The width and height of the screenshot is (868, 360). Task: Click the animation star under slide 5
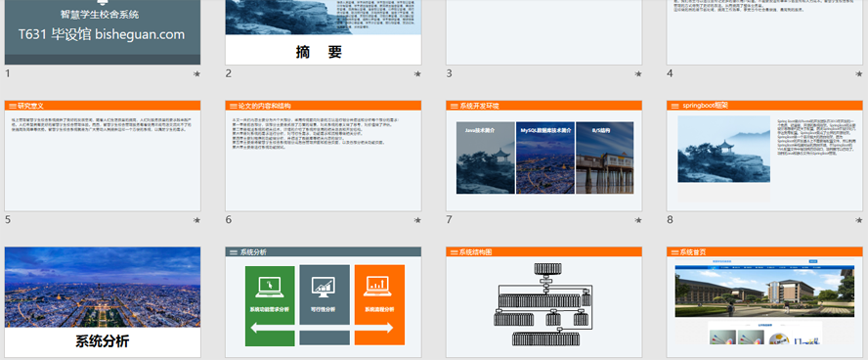pyautogui.click(x=196, y=220)
